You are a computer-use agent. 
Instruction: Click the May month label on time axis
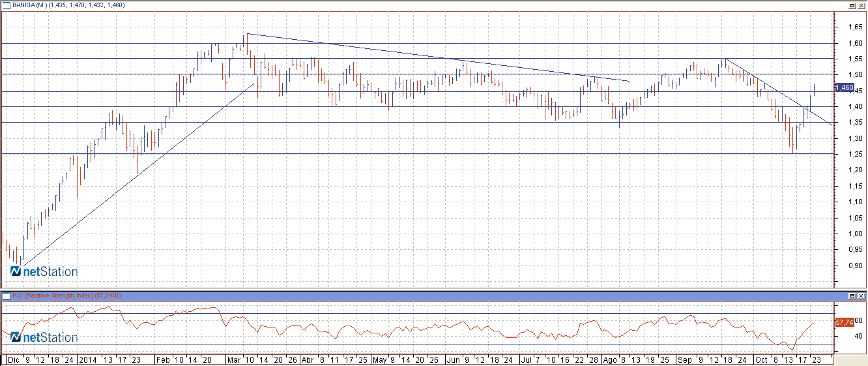point(381,359)
